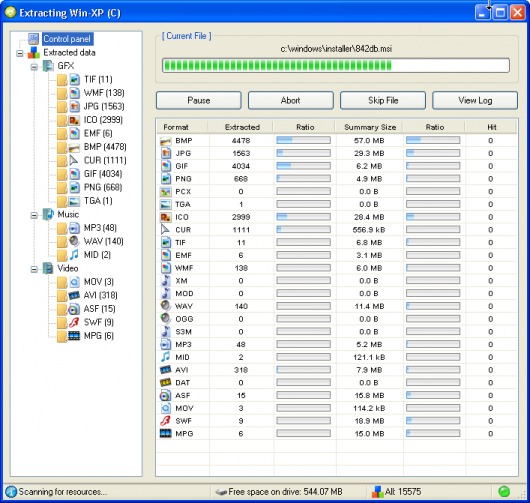Click the MID music note icon in the tree

click(74, 255)
